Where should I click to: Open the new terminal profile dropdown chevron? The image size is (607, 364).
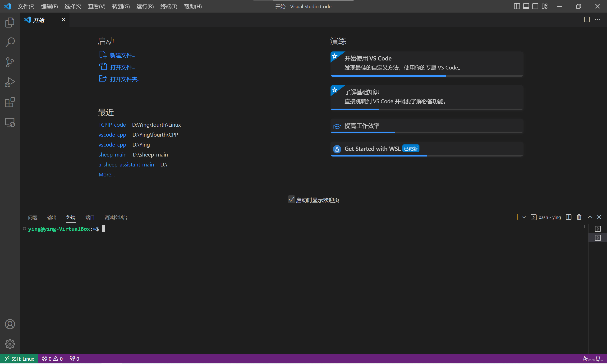click(x=524, y=217)
